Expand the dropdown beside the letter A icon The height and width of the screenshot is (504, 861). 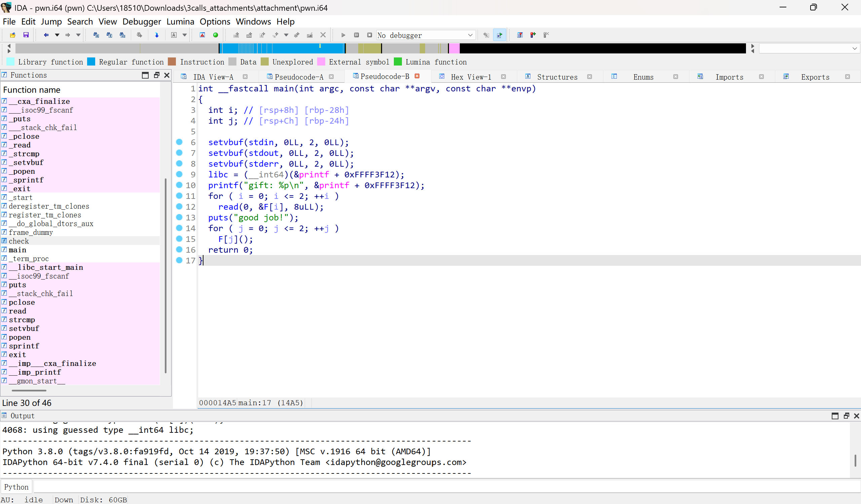coord(185,35)
